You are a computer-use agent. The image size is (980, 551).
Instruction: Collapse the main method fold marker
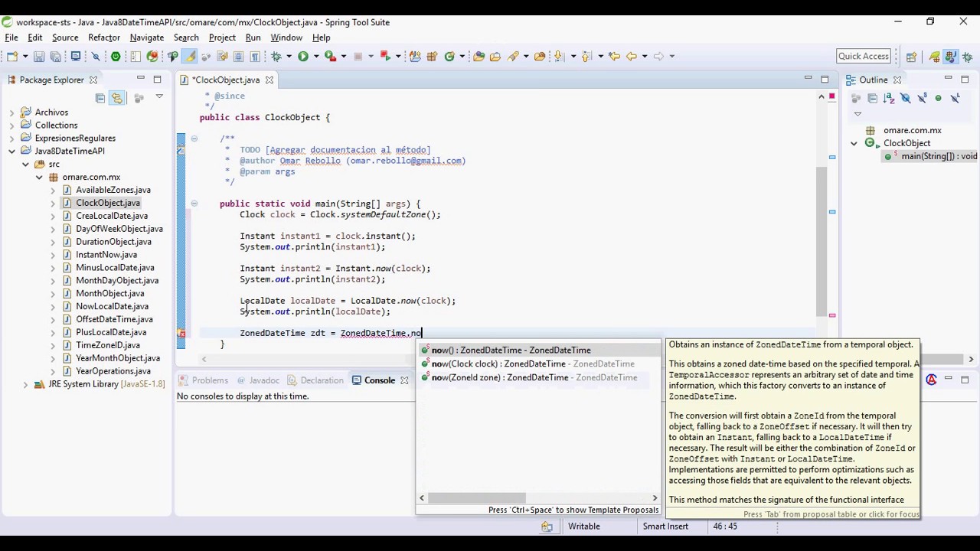[194, 204]
